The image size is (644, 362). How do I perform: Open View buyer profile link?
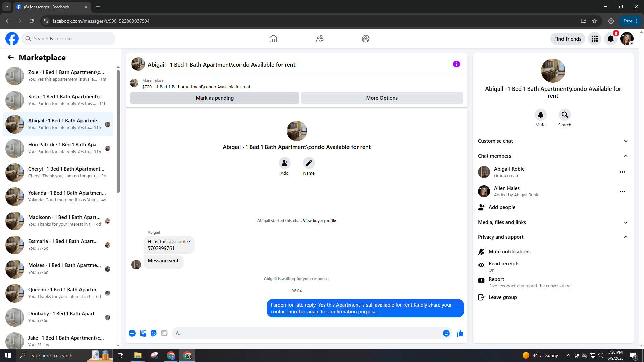[319, 221]
